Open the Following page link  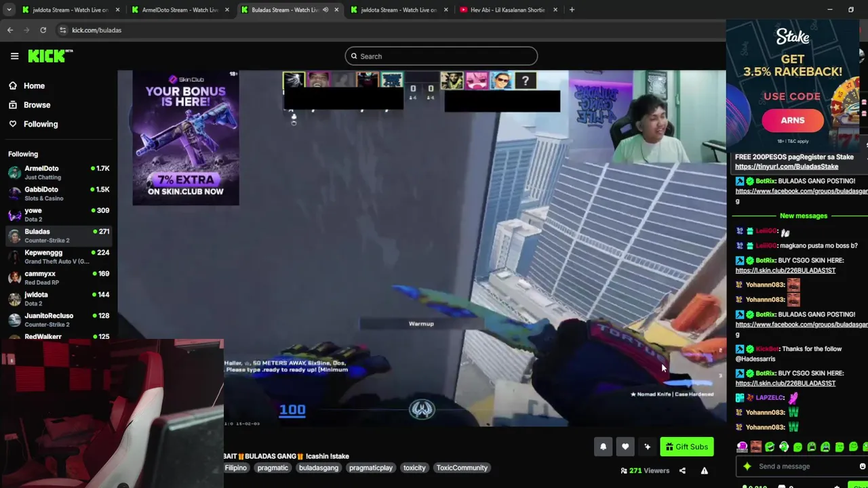point(41,124)
